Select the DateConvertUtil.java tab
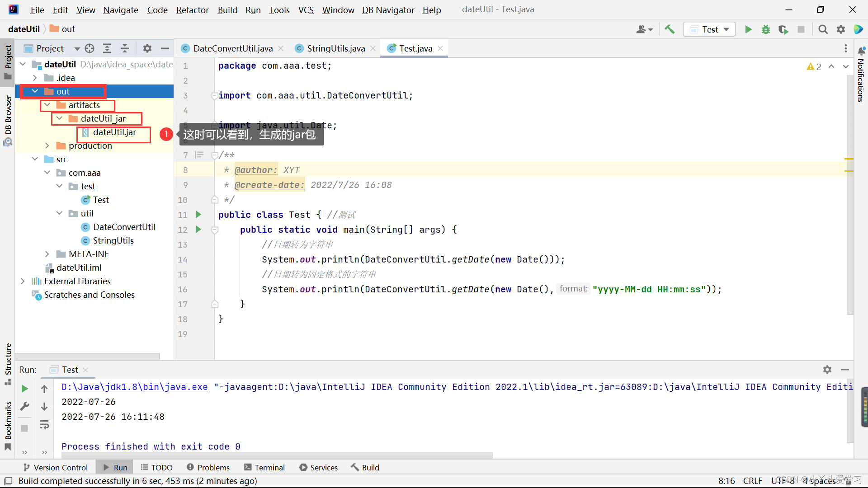The image size is (868, 488). pos(232,48)
